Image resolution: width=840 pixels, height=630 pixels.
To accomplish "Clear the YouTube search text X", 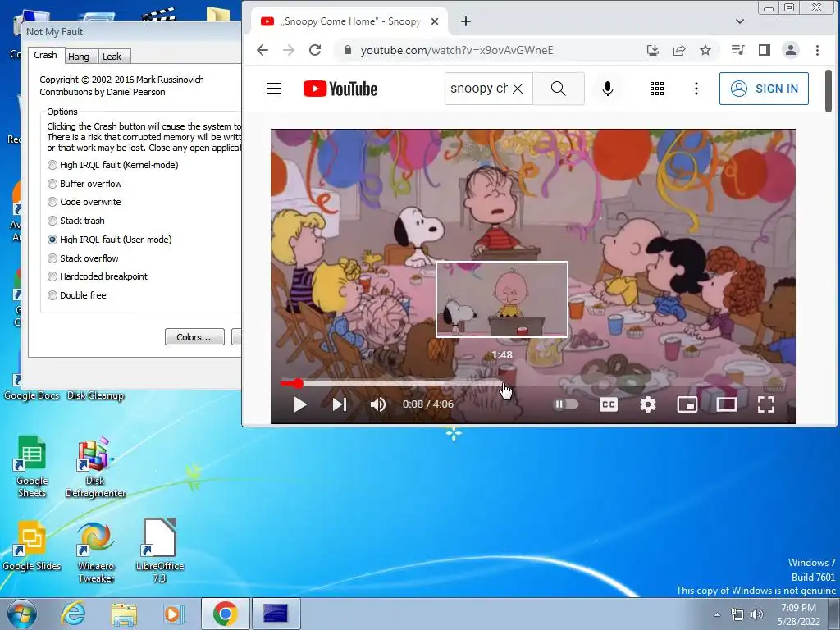I will [x=518, y=89].
